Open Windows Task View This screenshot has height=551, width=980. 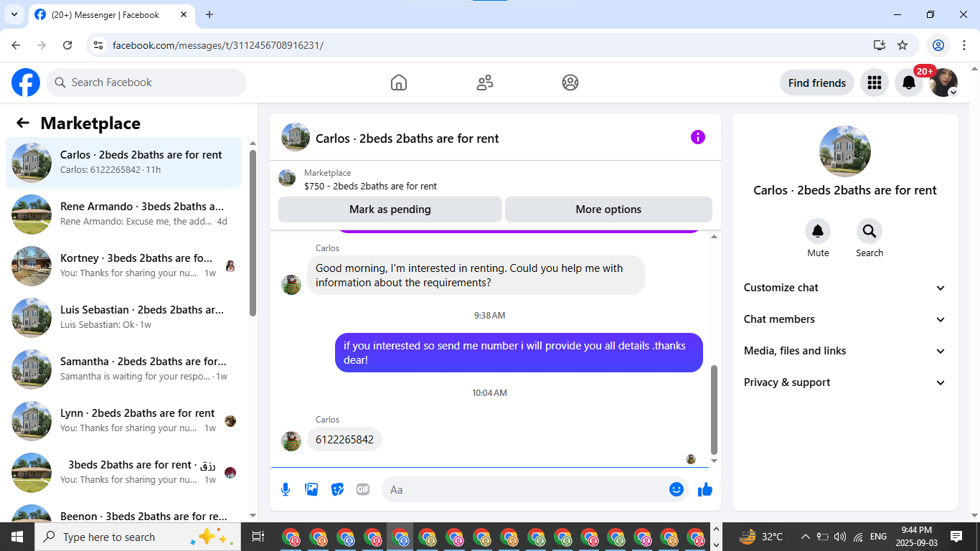(x=258, y=537)
